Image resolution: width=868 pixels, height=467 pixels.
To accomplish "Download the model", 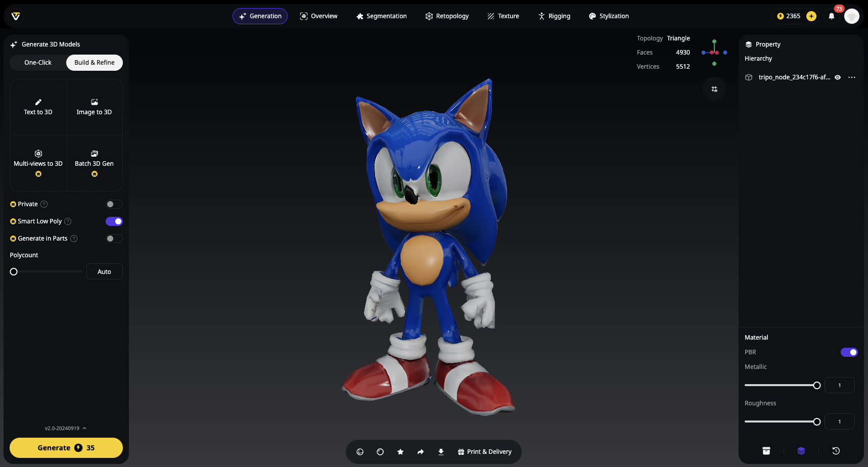I will coord(441,452).
